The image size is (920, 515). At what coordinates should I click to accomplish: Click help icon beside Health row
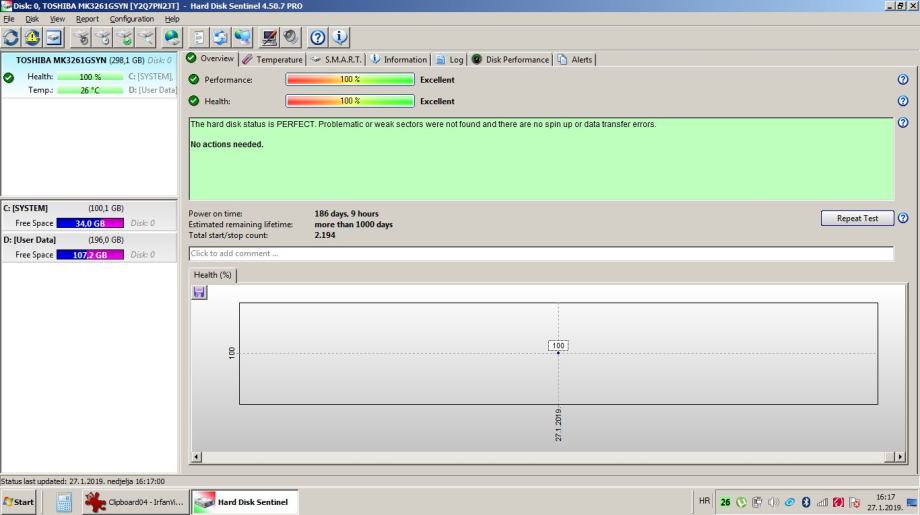903,101
